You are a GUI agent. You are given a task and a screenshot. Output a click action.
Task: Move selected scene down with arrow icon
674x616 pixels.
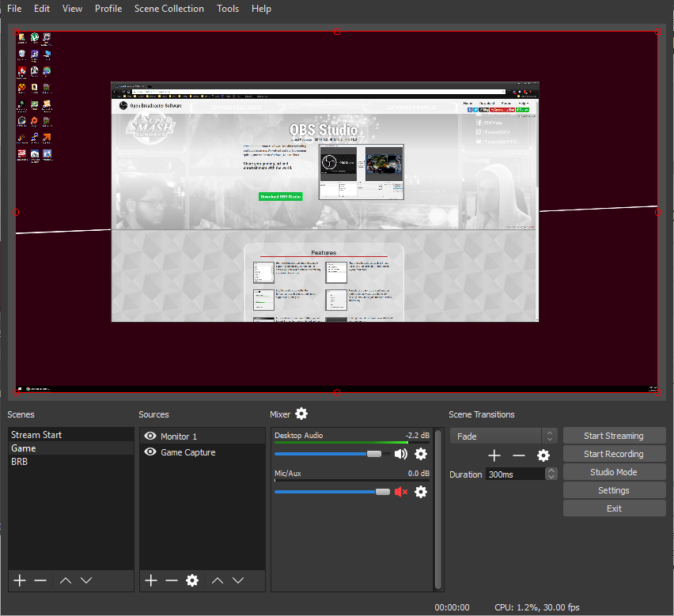pyautogui.click(x=86, y=580)
